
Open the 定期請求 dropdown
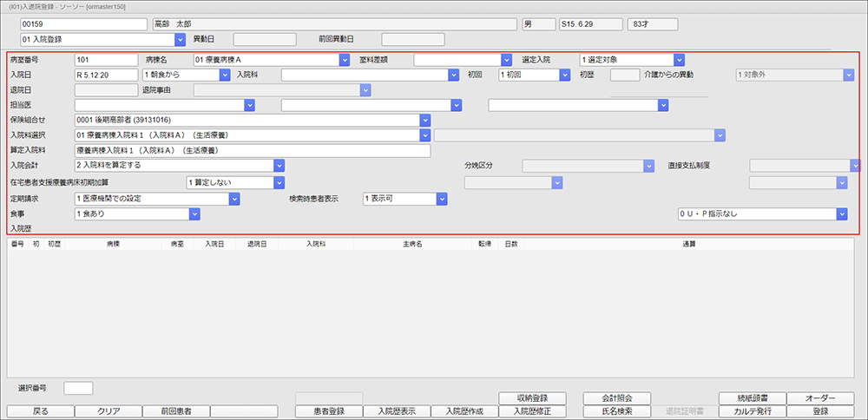pyautogui.click(x=234, y=199)
